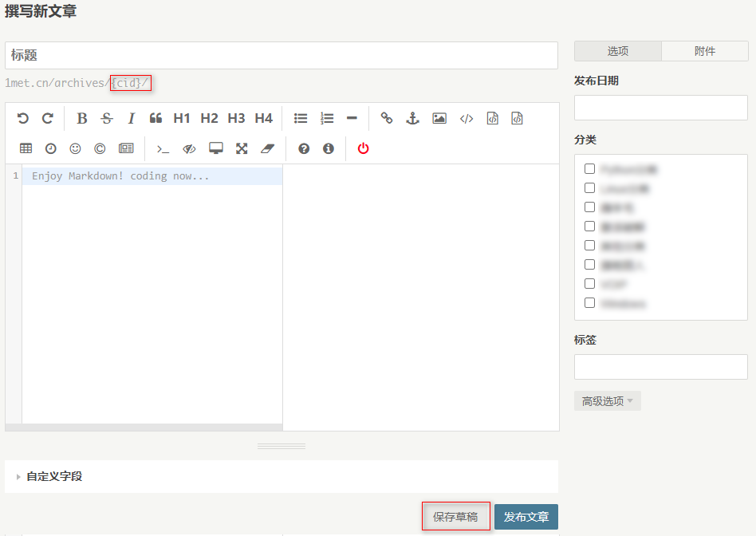The height and width of the screenshot is (536, 756).
Task: Open full-window HTML preview (monitor icon)
Action: click(x=216, y=148)
